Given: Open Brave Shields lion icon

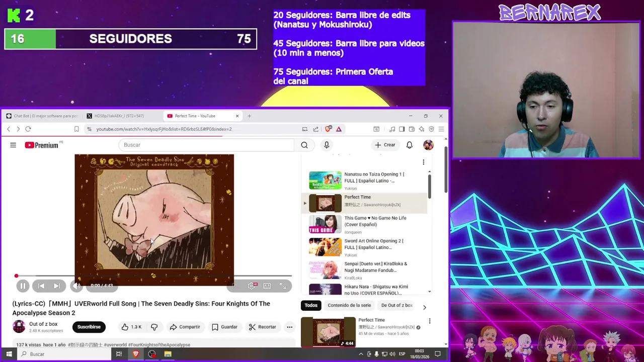Looking at the screenshot, I should (329, 129).
